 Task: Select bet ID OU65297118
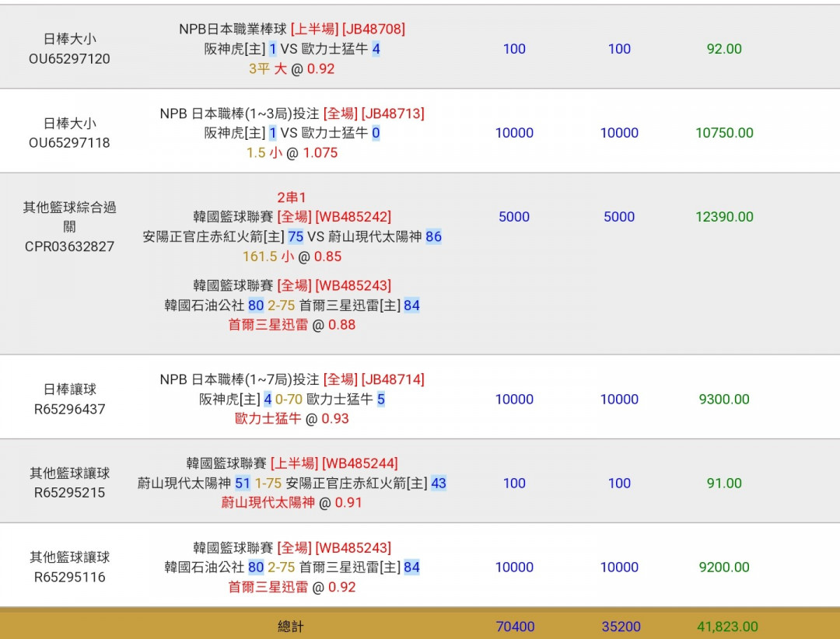click(69, 142)
